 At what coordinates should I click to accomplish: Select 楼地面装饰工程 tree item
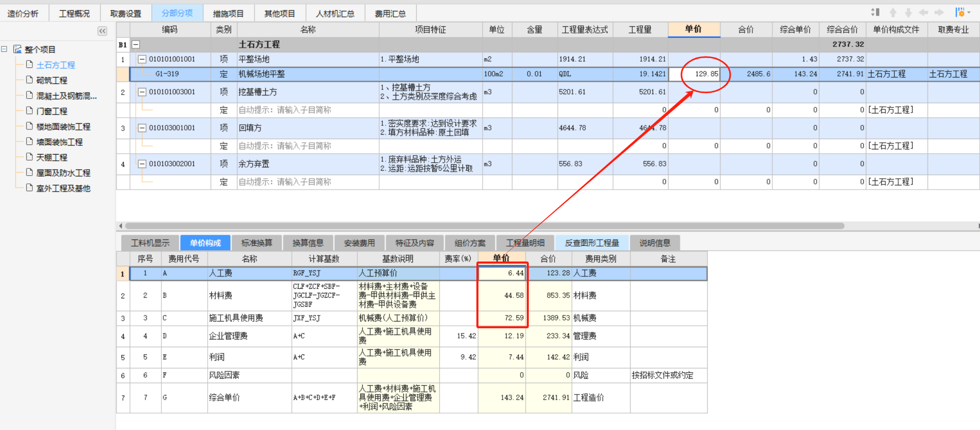click(63, 126)
